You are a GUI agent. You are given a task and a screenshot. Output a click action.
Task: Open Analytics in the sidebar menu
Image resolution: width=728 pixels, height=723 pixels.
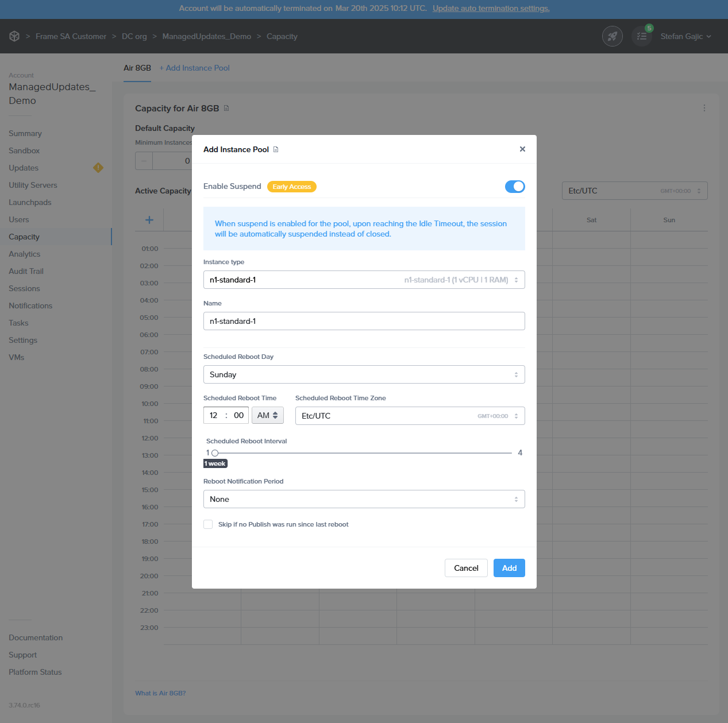25,254
